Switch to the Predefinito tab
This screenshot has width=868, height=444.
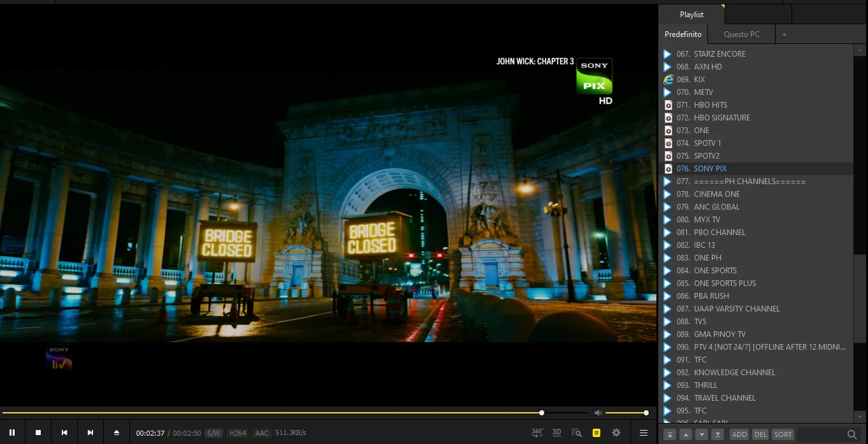[683, 34]
